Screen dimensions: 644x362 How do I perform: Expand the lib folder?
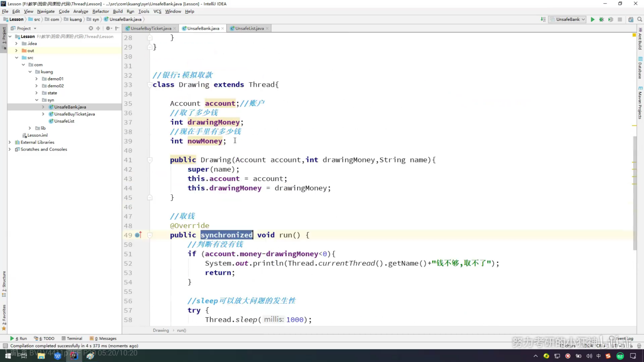point(30,128)
